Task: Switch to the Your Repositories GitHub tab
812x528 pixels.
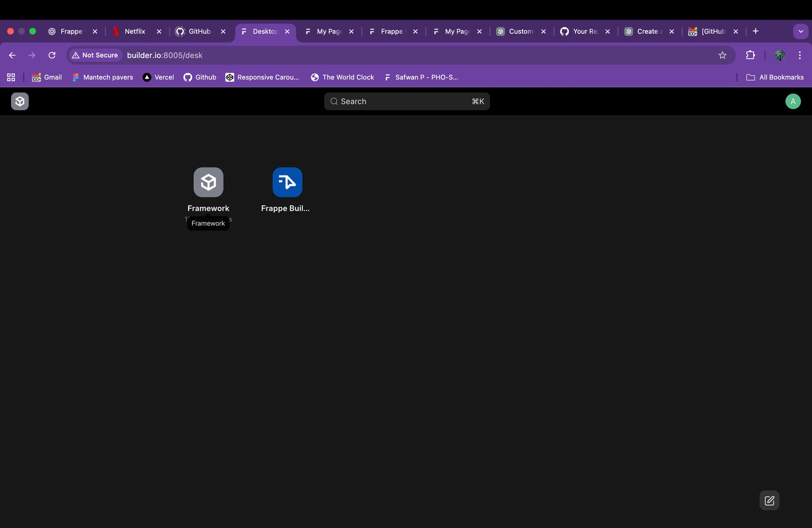Action: (x=584, y=31)
